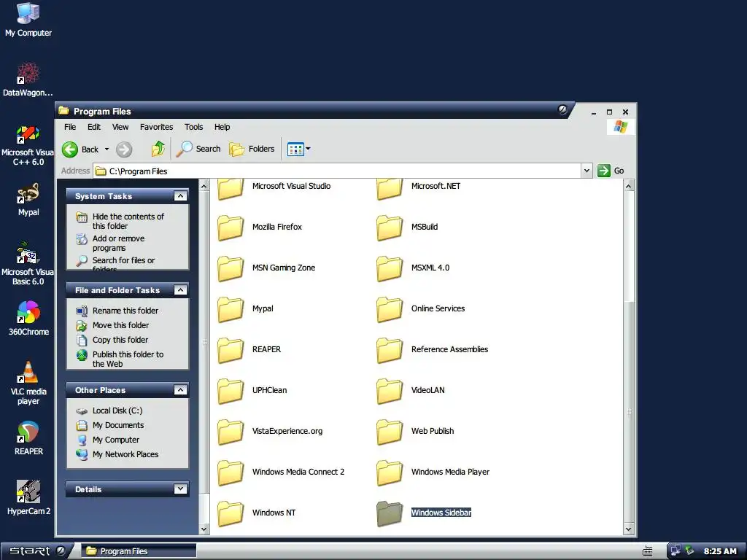Open the Tools menu
747x560 pixels.
coord(193,127)
